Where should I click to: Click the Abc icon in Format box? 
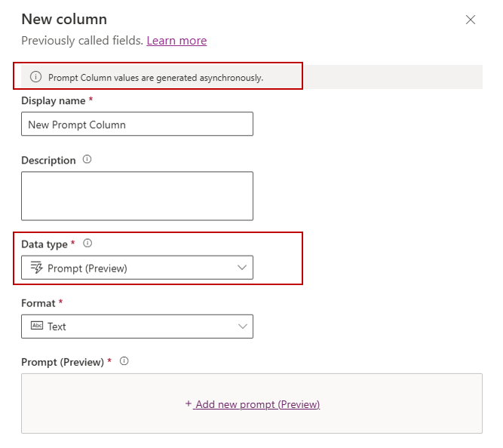[x=36, y=327]
